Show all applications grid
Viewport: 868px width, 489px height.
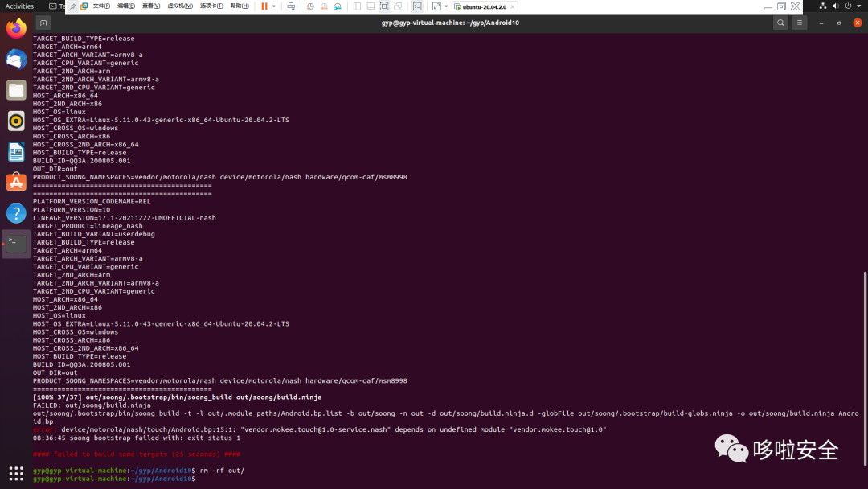pos(16,474)
